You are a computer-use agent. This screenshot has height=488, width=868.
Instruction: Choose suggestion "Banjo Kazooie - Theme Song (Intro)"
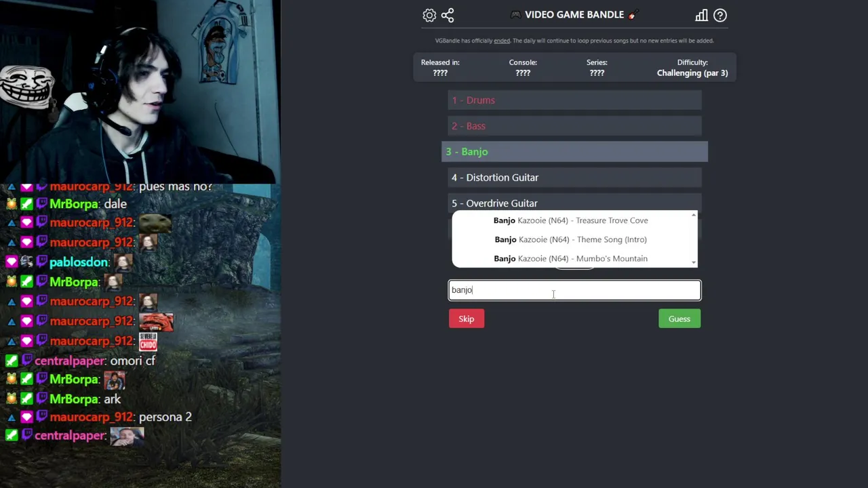tap(570, 239)
